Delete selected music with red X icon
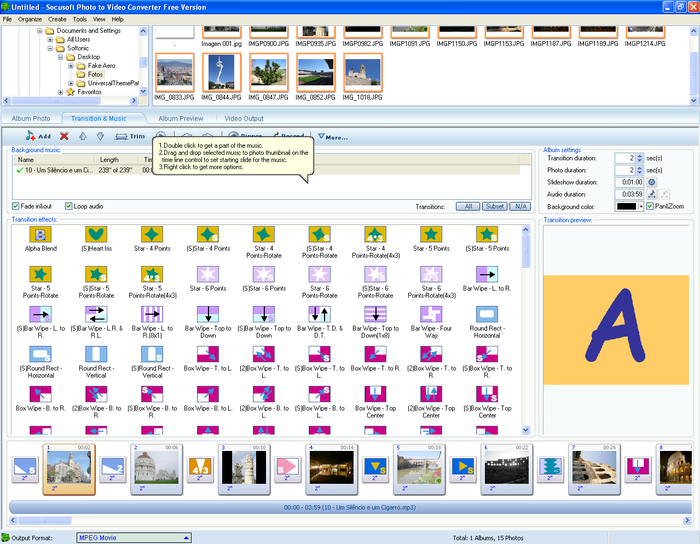This screenshot has width=700, height=544. (64, 136)
